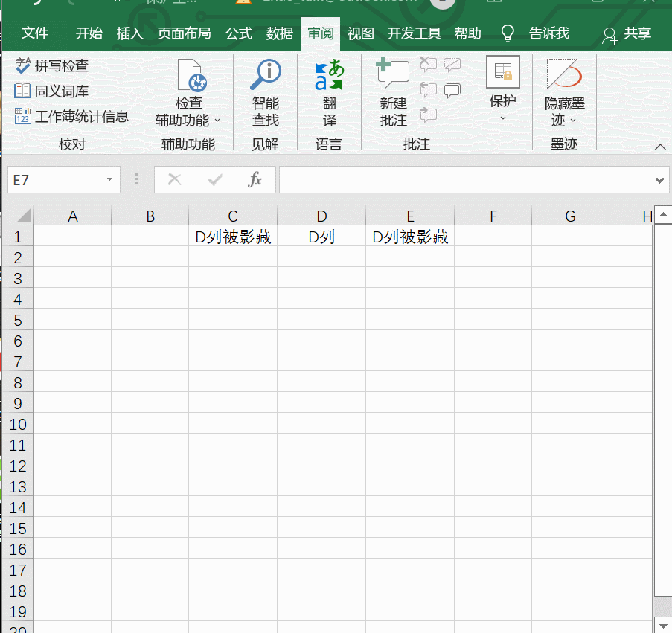672x633 pixels.
Task: Switch to the 帮助 tab
Action: [x=467, y=33]
